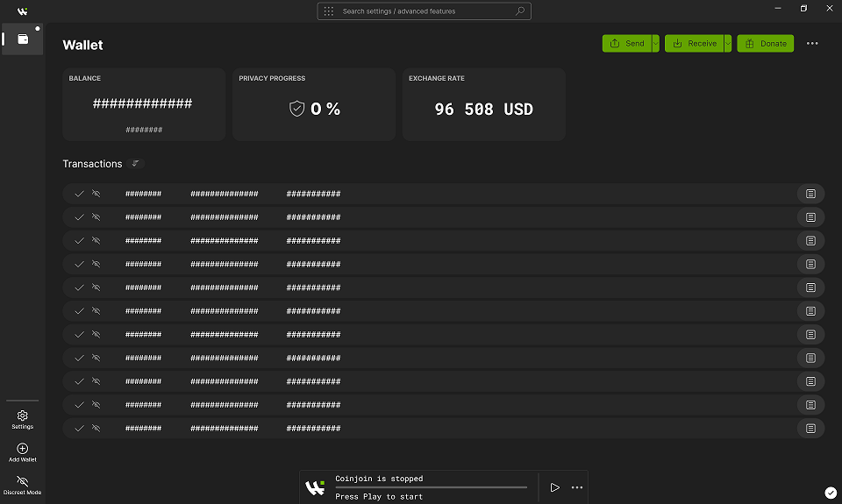Click the coinjoin progress bar
This screenshot has height=504, width=842.
coord(432,487)
